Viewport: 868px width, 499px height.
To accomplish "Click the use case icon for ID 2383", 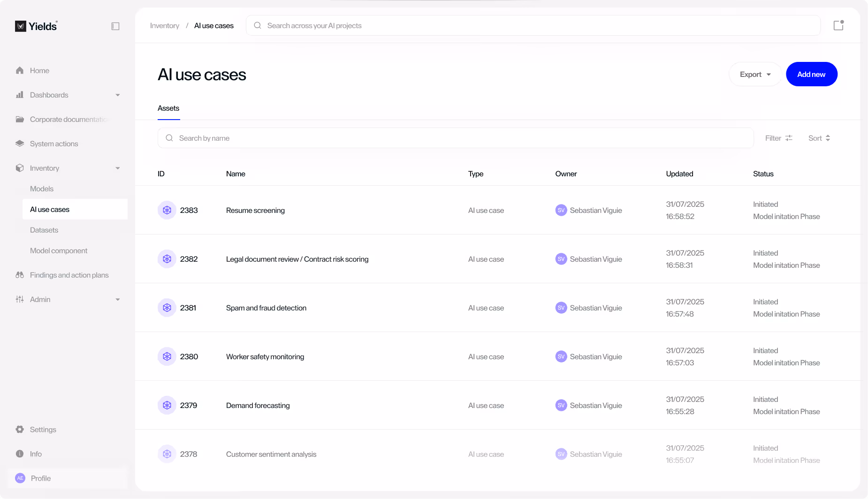I will (167, 210).
